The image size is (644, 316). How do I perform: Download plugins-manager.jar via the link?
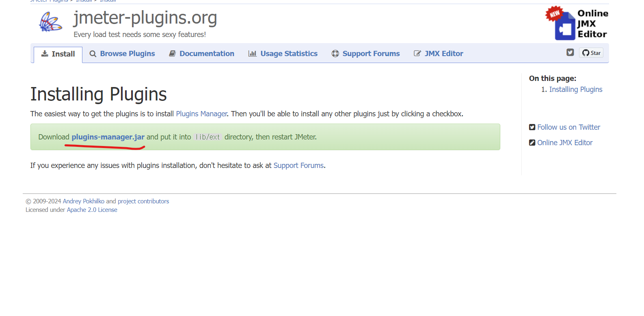pos(108,137)
